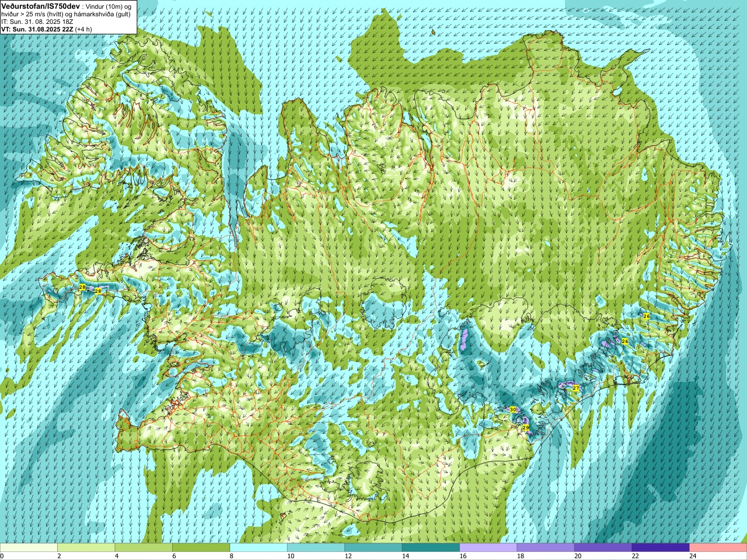Click the scale number 18
Image resolution: width=747 pixels, height=560 pixels.
(x=520, y=556)
